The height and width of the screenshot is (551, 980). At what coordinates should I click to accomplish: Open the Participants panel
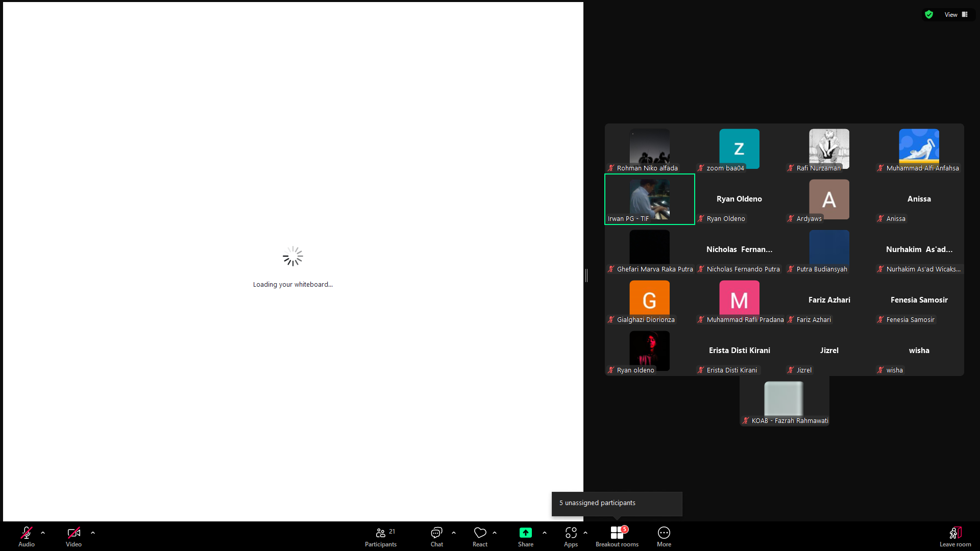click(381, 536)
